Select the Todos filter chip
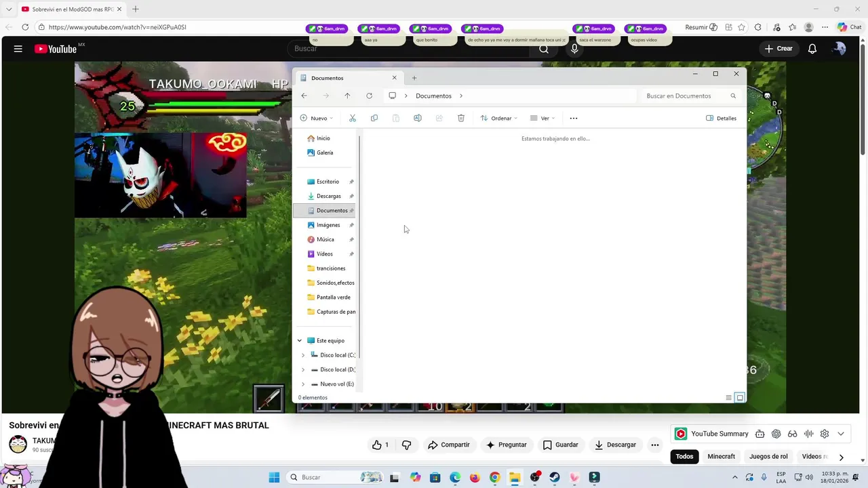Image resolution: width=868 pixels, height=488 pixels. point(685,456)
